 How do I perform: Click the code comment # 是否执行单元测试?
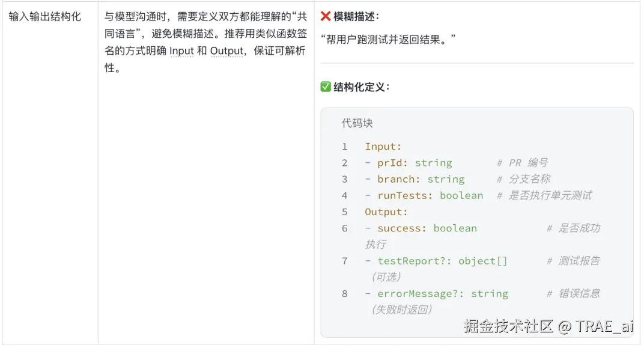pos(544,195)
